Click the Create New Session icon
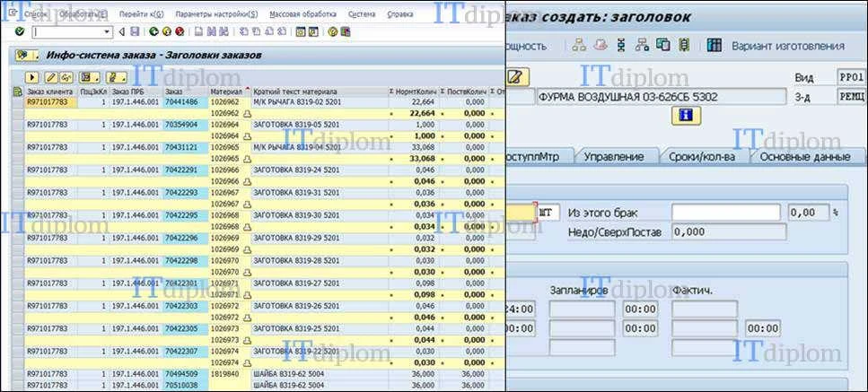This screenshot has width=868, height=392. click(x=301, y=32)
